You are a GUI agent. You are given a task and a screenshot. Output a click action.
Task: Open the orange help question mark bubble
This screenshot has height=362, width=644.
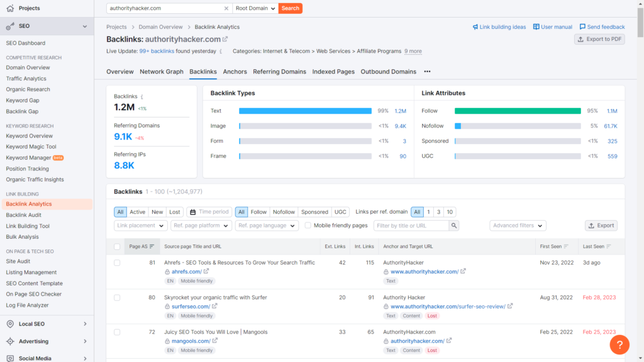[619, 344]
